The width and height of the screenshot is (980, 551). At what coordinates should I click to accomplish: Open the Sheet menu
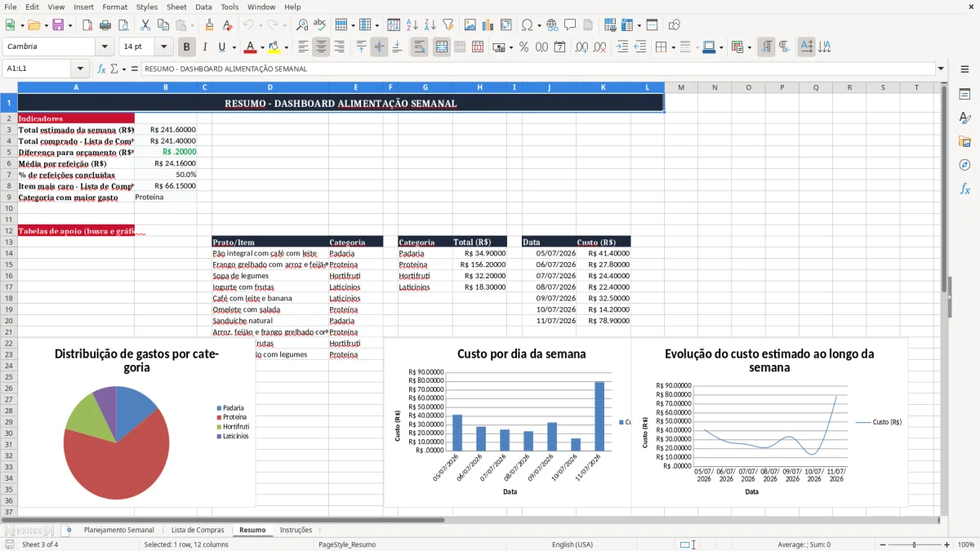point(176,7)
